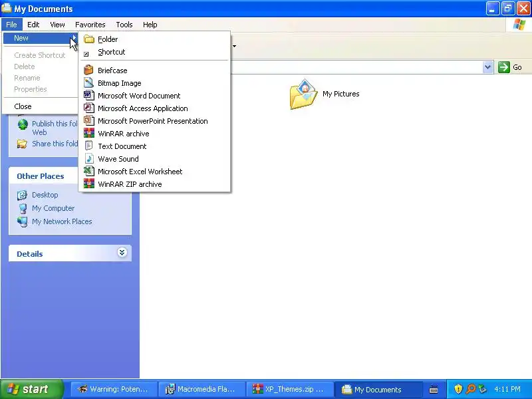The image size is (532, 399).
Task: Click the Share this folder icon
Action: tap(23, 144)
